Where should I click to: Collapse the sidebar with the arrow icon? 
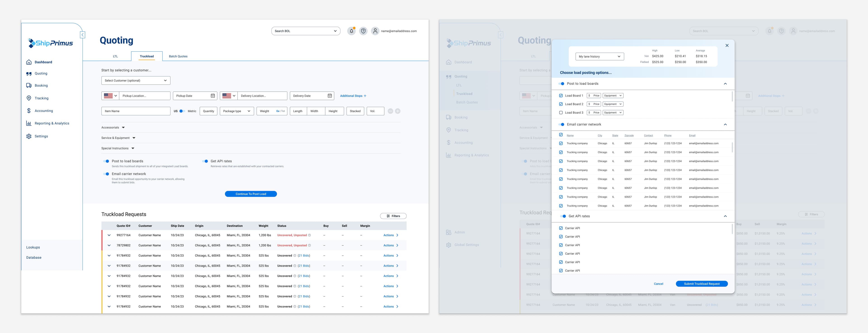83,35
